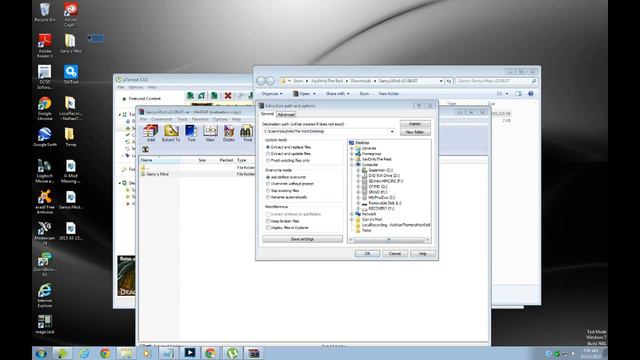The width and height of the screenshot is (640, 360).
Task: Click the uTorrent icon in the taskbar
Action: [x=232, y=353]
